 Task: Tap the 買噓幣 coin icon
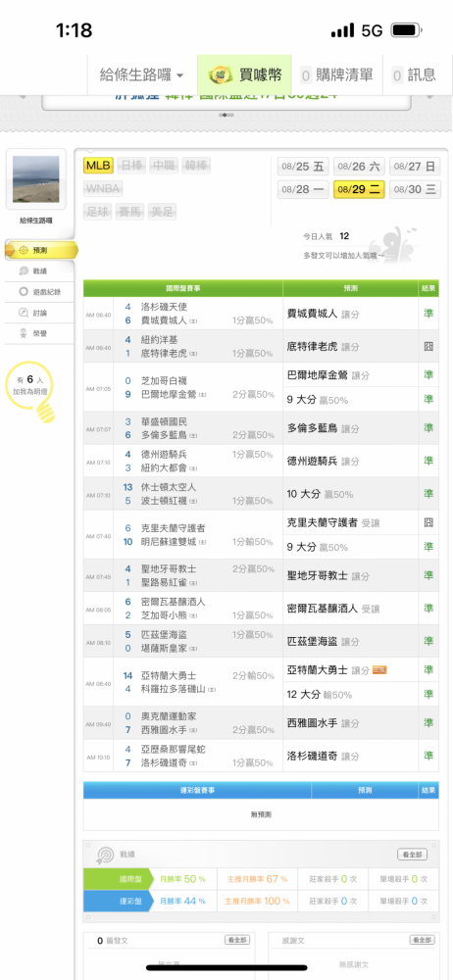(x=221, y=75)
